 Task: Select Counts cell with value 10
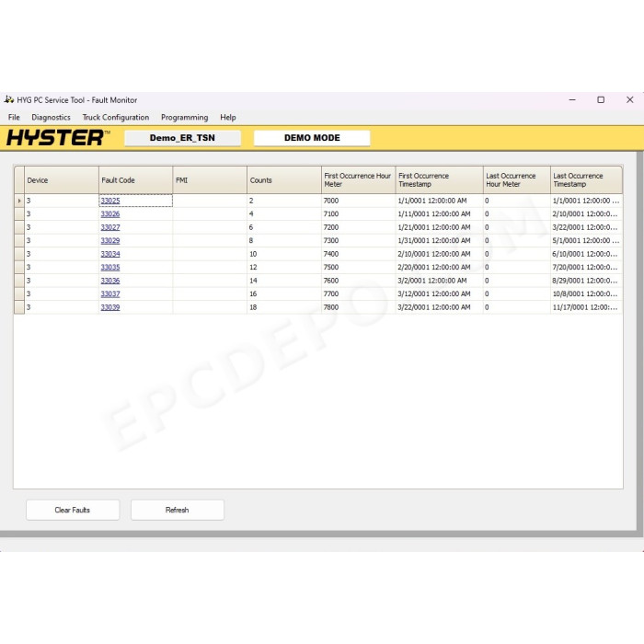pos(284,254)
